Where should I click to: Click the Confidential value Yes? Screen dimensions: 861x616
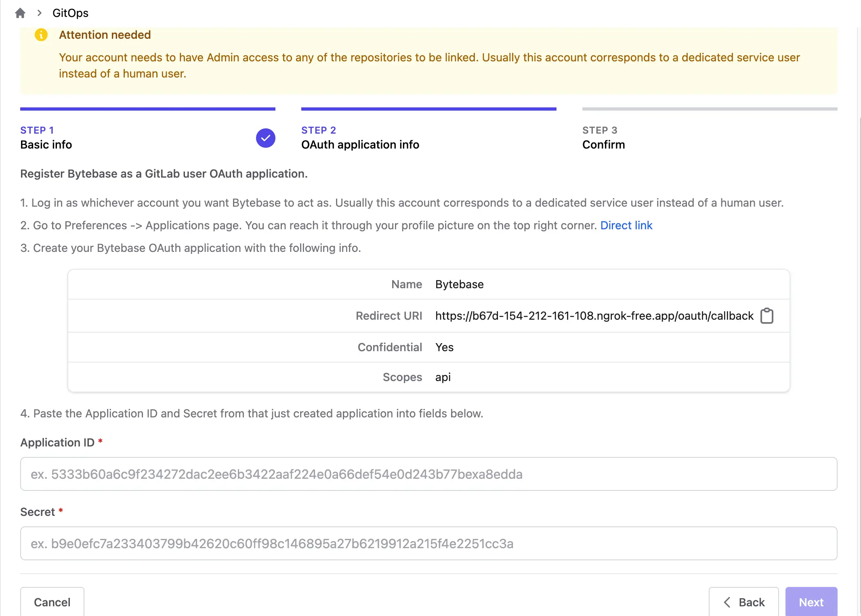444,347
